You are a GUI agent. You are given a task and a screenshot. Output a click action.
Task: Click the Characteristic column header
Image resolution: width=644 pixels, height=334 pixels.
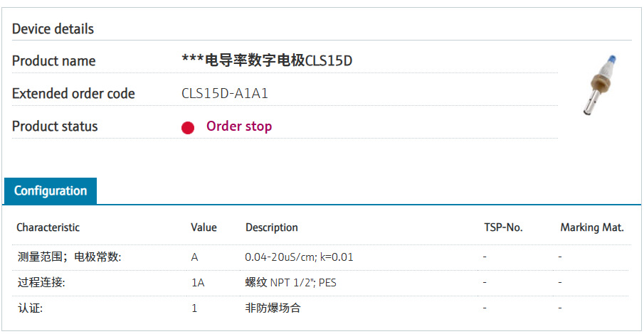(x=48, y=227)
